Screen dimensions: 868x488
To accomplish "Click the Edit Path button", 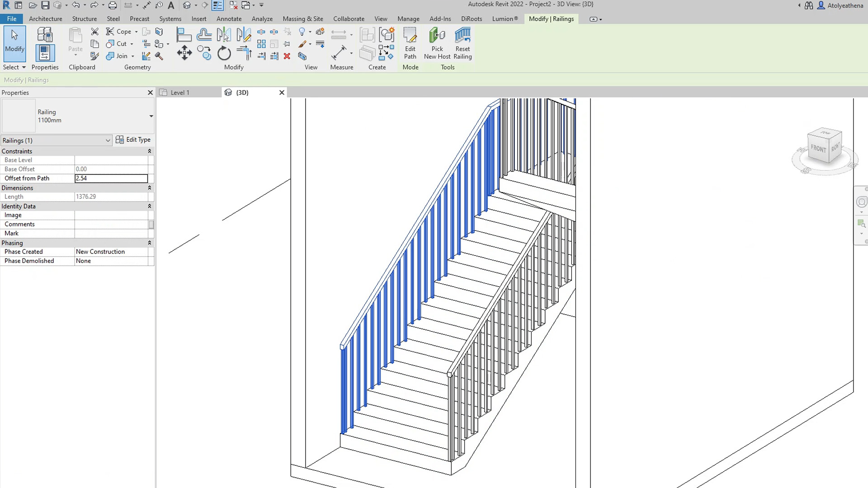I will pyautogui.click(x=410, y=43).
